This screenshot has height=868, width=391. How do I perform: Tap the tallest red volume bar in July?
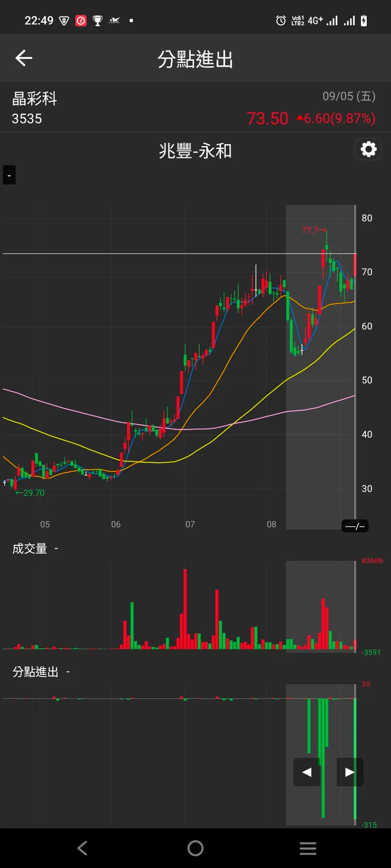pyautogui.click(x=185, y=609)
